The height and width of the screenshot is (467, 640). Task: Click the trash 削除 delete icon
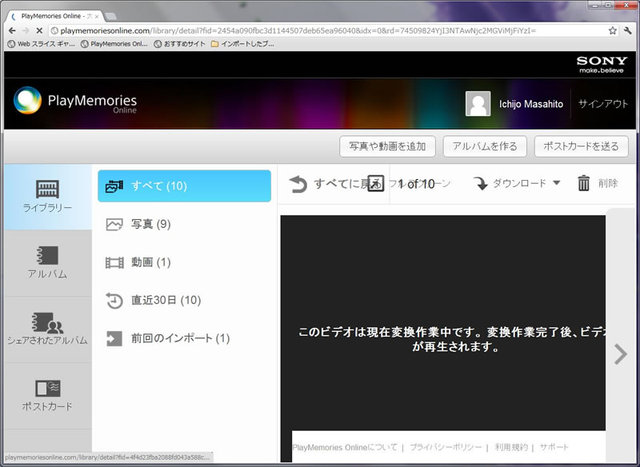584,183
